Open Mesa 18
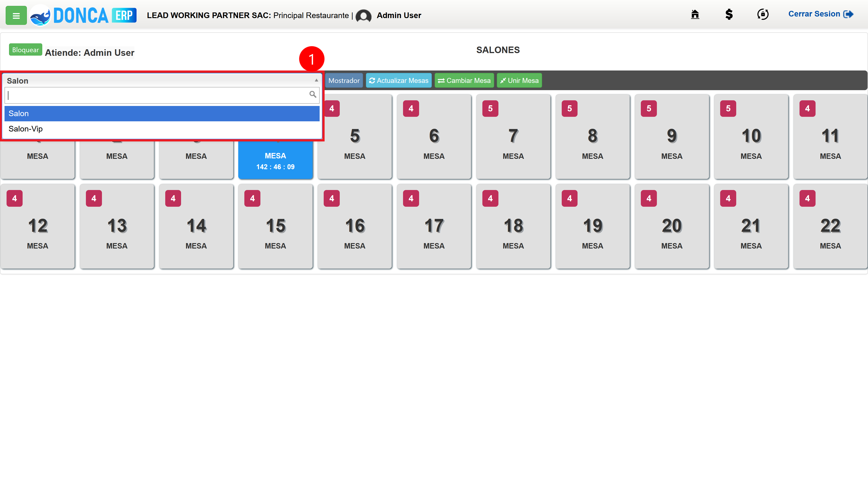 coord(513,226)
